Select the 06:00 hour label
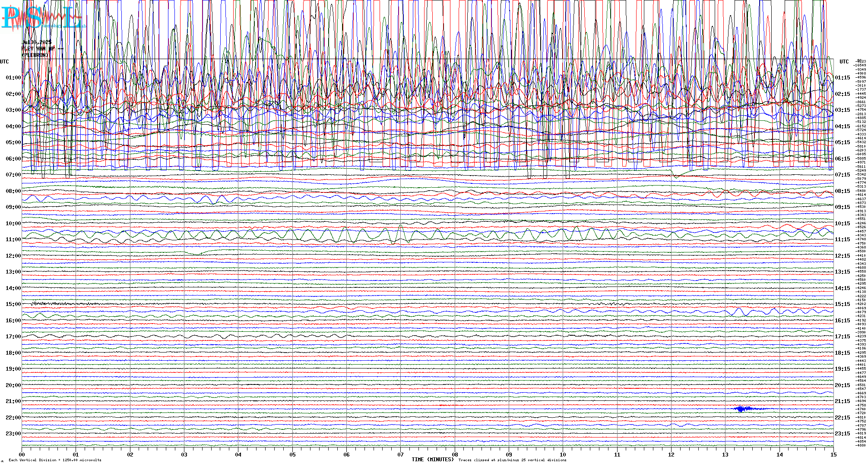The image size is (868, 466). 13,159
